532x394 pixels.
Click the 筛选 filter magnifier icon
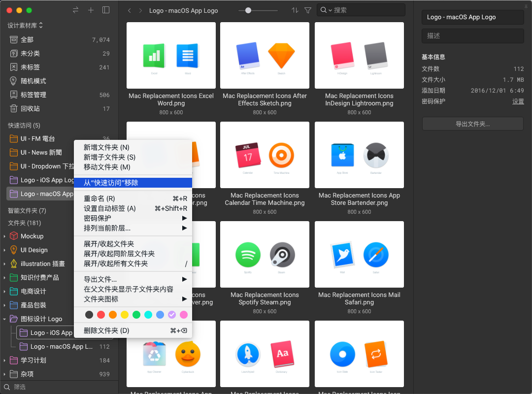point(7,387)
